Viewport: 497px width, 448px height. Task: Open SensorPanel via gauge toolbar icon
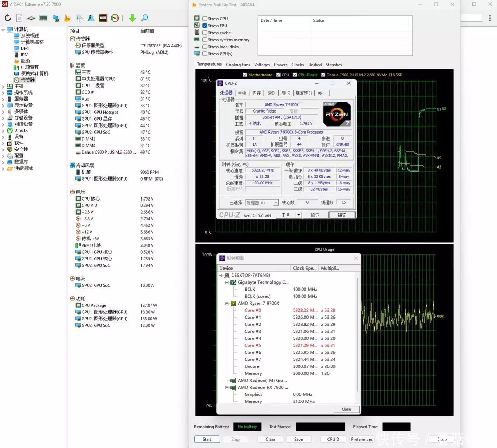115,18
